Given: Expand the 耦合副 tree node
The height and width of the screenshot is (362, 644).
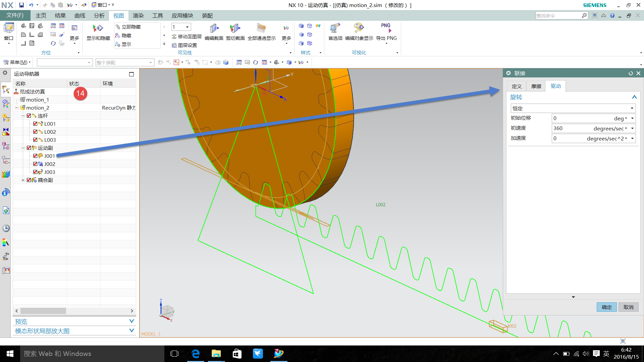Looking at the screenshot, I should 23,180.
